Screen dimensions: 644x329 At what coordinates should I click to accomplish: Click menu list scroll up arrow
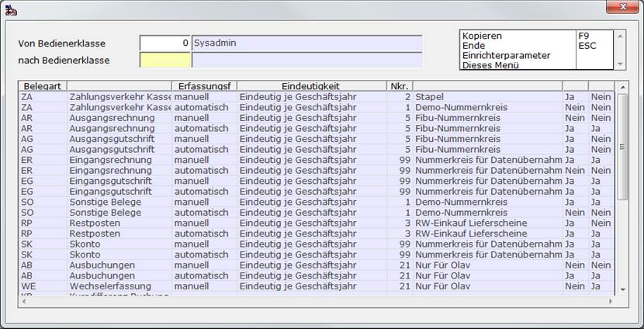(x=620, y=36)
